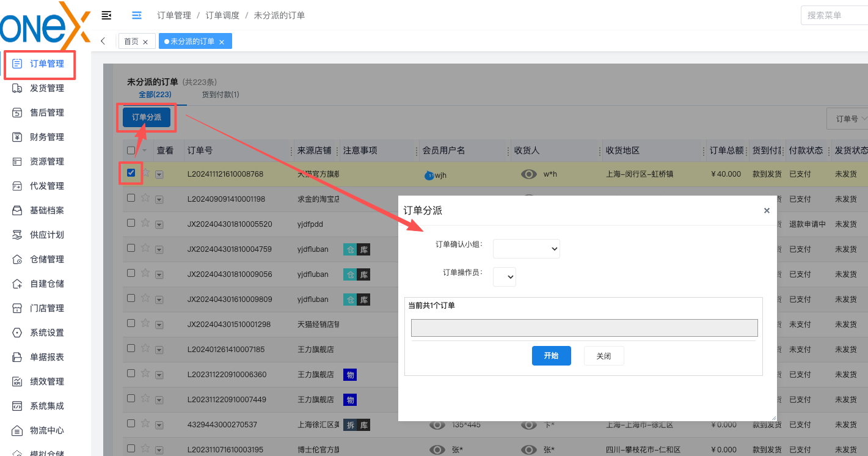Click the ONEX logo

click(45, 26)
